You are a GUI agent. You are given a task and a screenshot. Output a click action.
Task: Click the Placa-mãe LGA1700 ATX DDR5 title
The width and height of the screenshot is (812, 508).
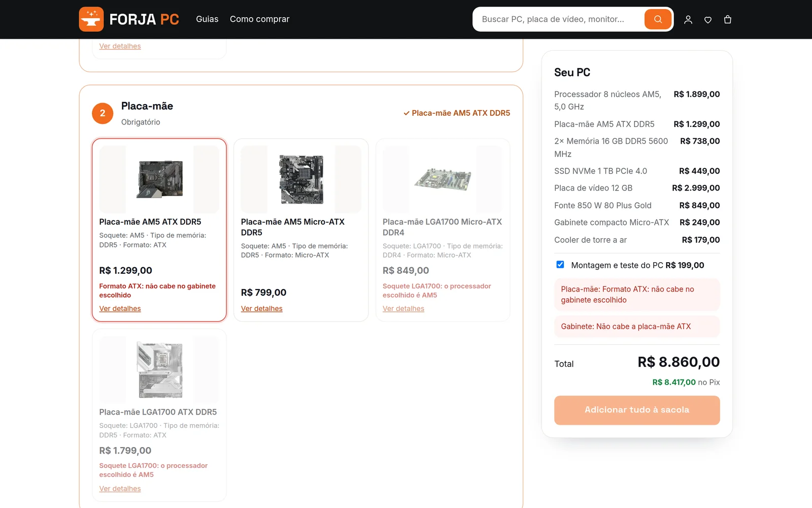tap(158, 412)
